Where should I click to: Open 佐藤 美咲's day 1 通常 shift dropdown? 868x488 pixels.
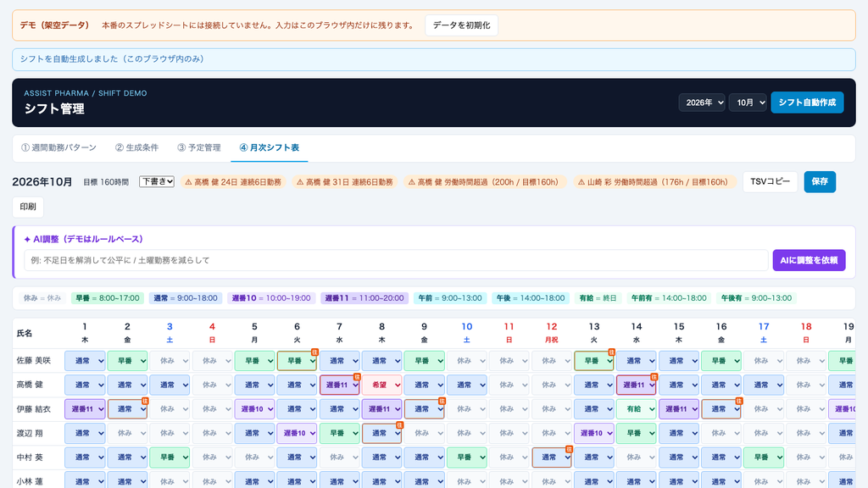click(x=85, y=361)
